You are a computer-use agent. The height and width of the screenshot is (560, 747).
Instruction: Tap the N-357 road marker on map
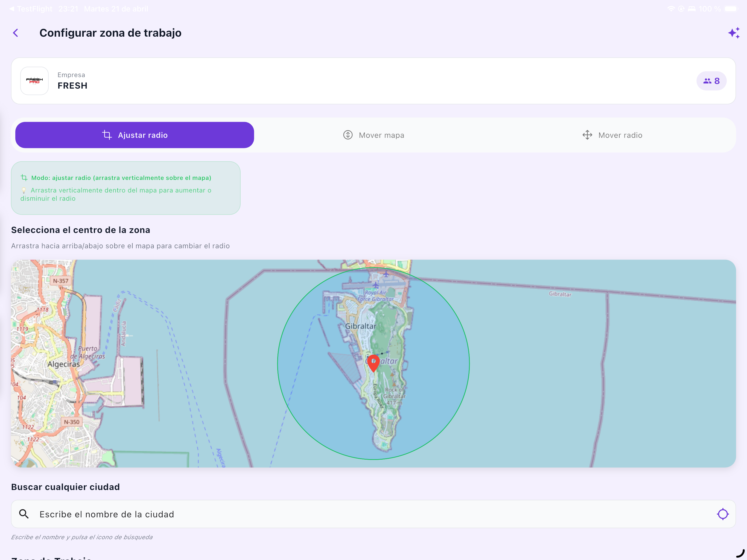click(60, 281)
